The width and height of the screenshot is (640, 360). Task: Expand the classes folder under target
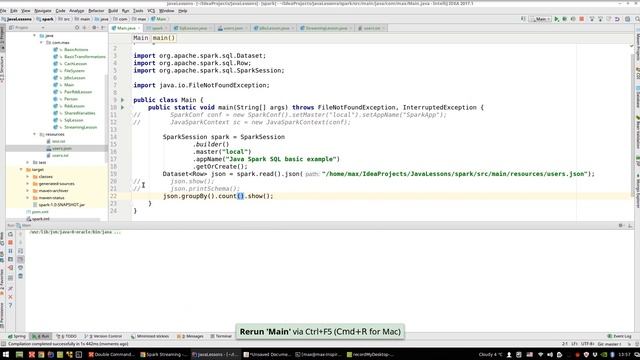(x=28, y=177)
